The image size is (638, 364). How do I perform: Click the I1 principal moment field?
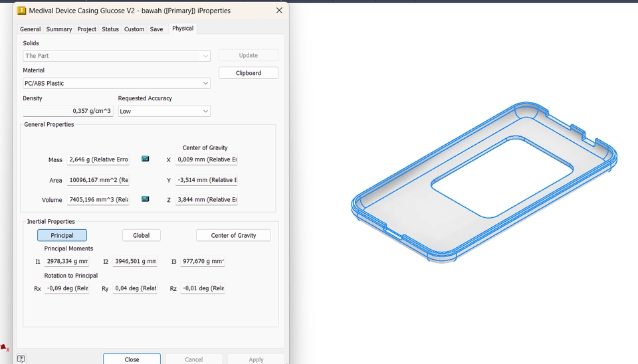[66, 261]
